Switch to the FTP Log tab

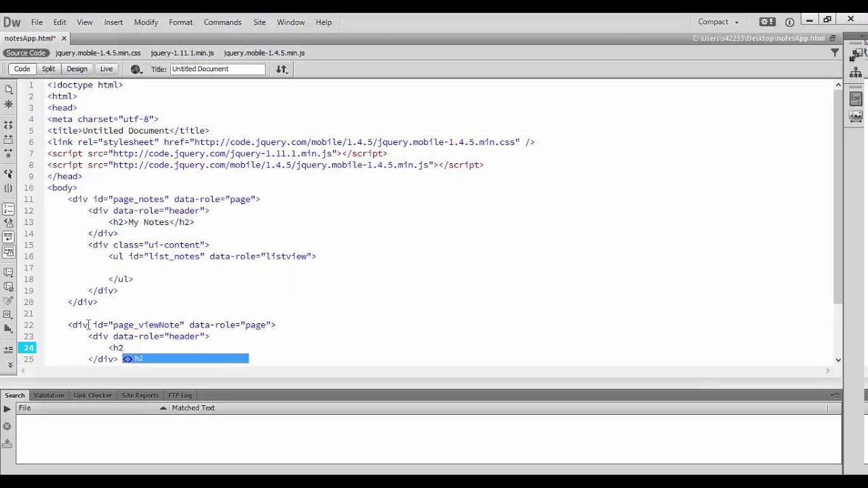180,395
